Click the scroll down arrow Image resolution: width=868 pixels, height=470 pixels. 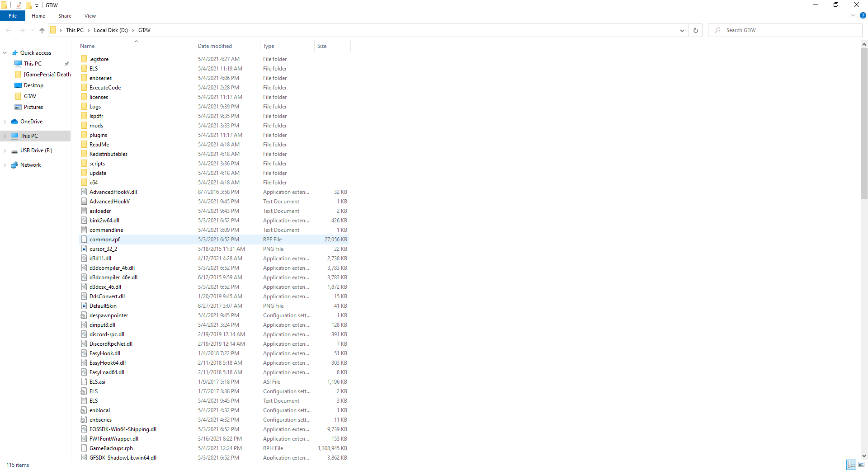tap(864, 456)
